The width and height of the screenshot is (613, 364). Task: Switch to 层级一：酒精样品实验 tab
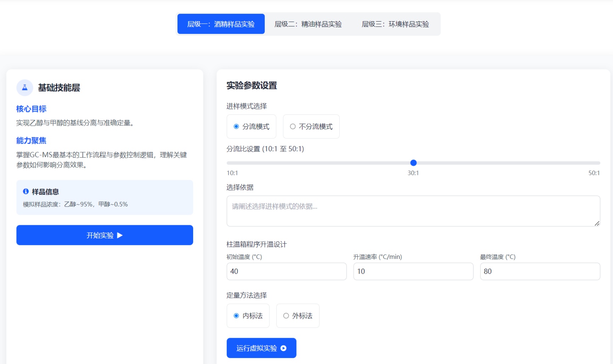point(221,24)
